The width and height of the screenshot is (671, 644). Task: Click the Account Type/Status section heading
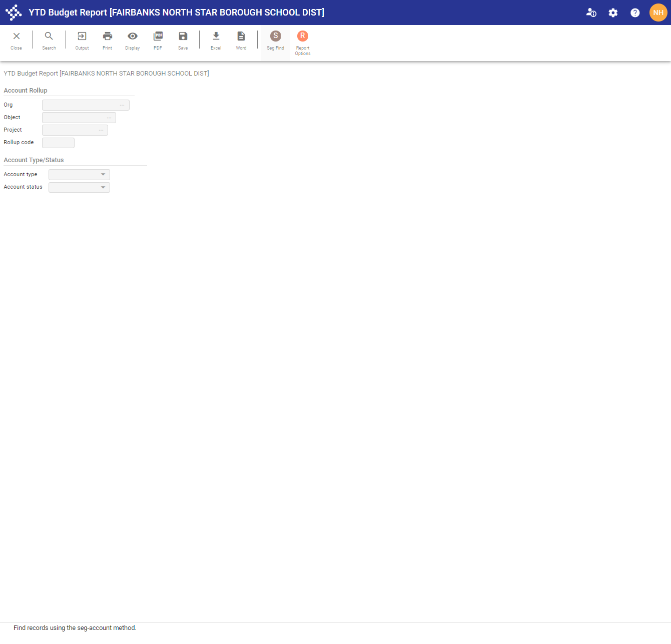pyautogui.click(x=34, y=160)
